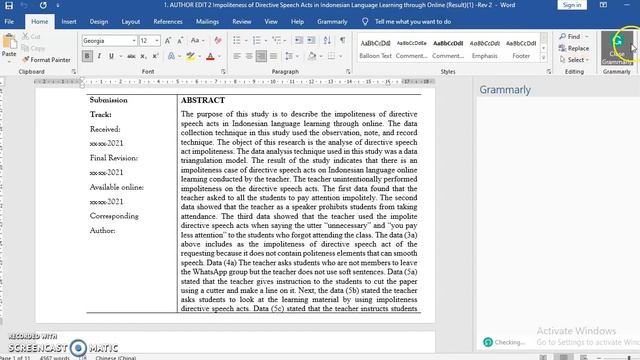Screen dimensions: 640x360
Task: Click the ABSTRACT heading text
Action: pyautogui.click(x=203, y=100)
